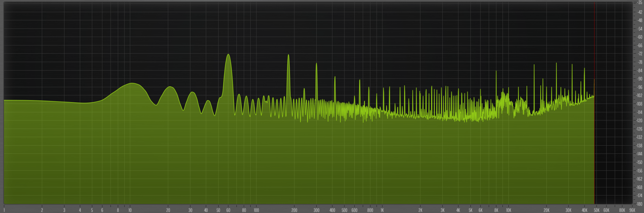Click the -48 dB scale label

[x=640, y=20]
